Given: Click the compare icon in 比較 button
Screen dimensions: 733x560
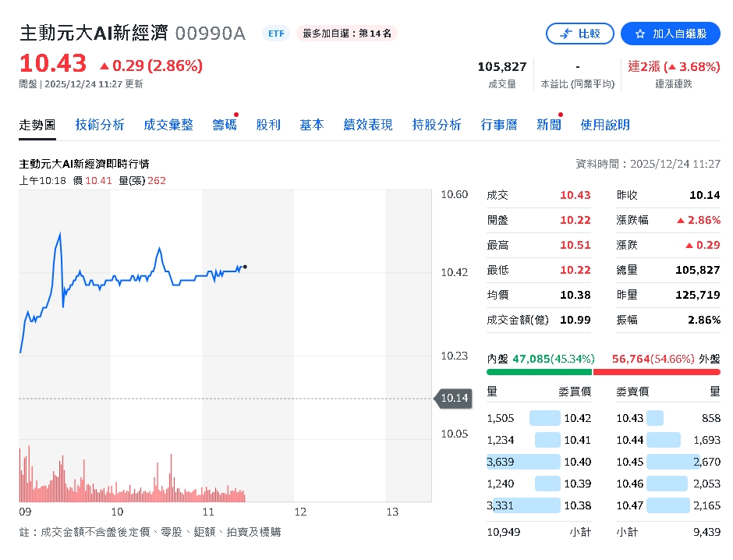Looking at the screenshot, I should pyautogui.click(x=566, y=34).
